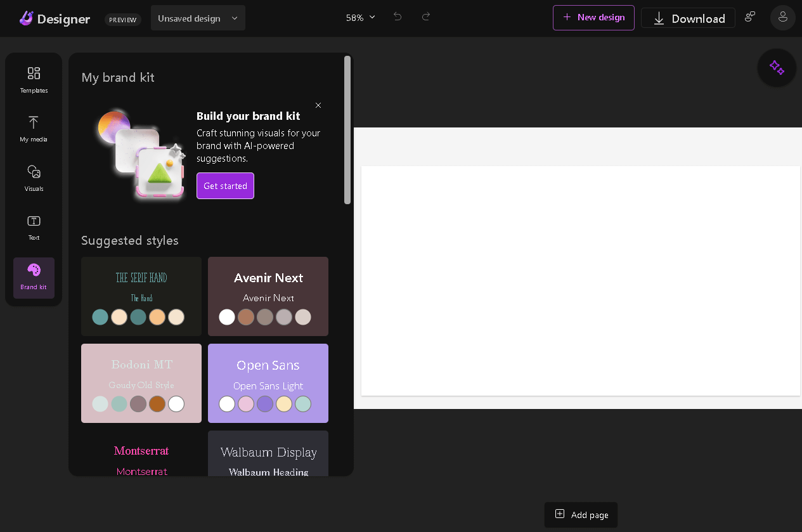The image size is (802, 532).
Task: Select the Montserrat suggested style
Action: 141,453
